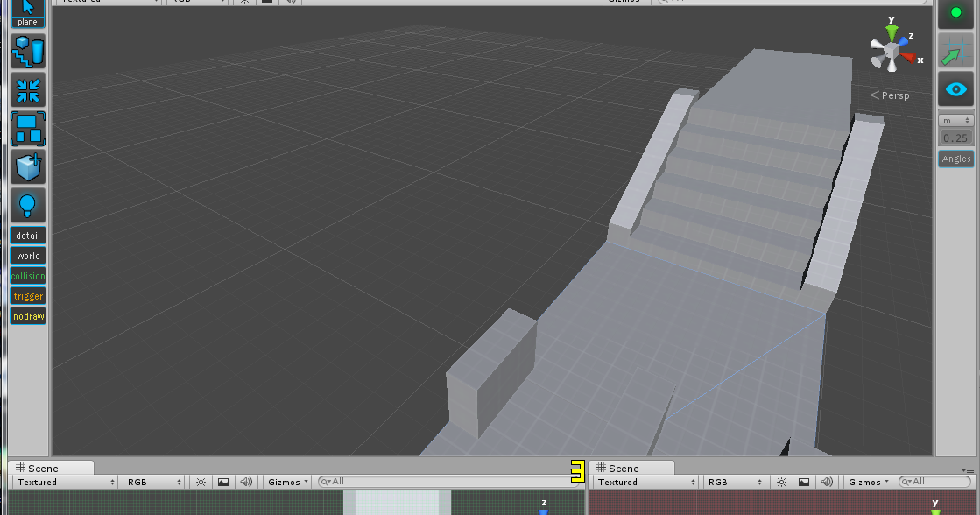The width and height of the screenshot is (980, 515).
Task: Open Textured draw mode dropdown in bottom-right Scene
Action: (x=646, y=482)
